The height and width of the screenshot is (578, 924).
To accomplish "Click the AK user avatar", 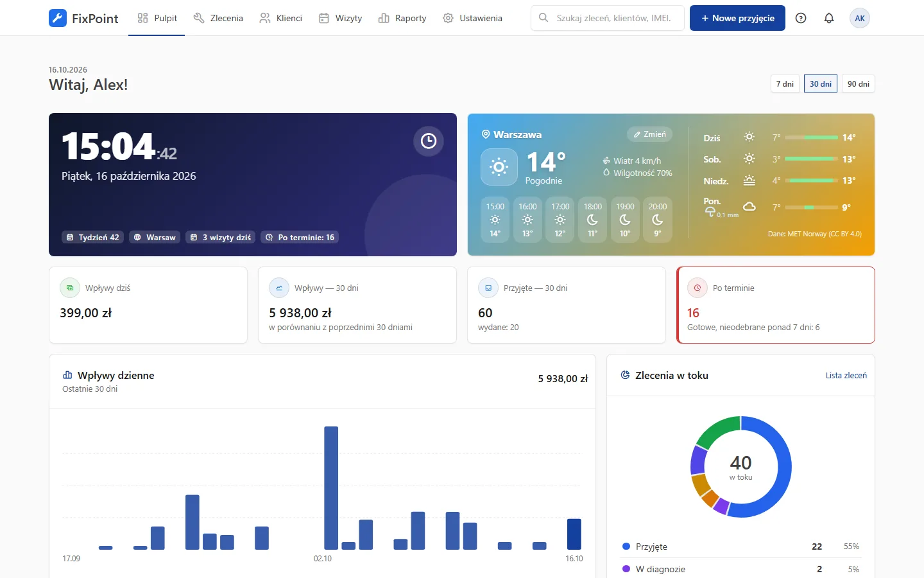I will [x=860, y=18].
